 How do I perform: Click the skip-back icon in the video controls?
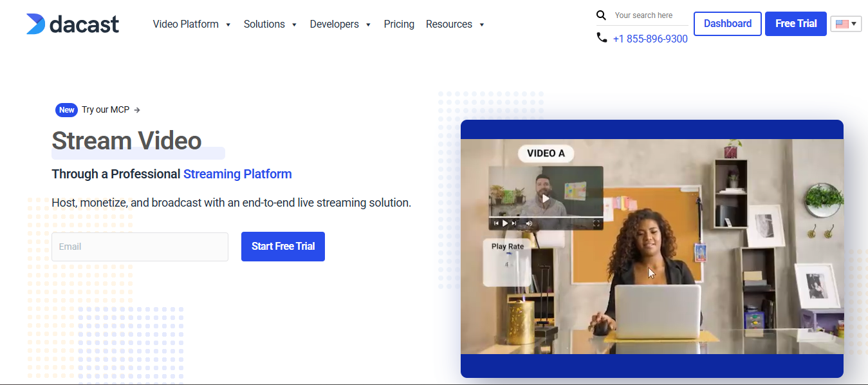coord(496,223)
